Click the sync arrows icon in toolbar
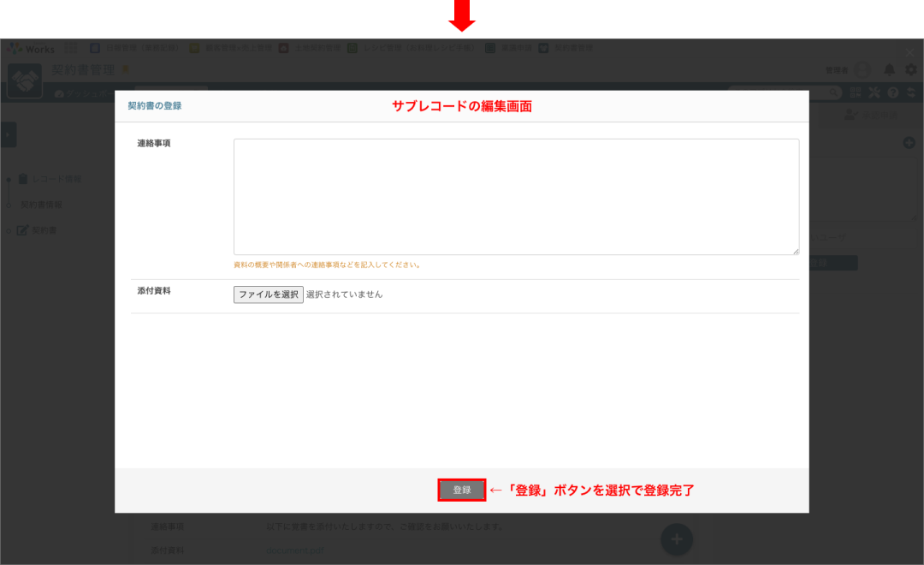Image resolution: width=924 pixels, height=565 pixels. (x=911, y=92)
